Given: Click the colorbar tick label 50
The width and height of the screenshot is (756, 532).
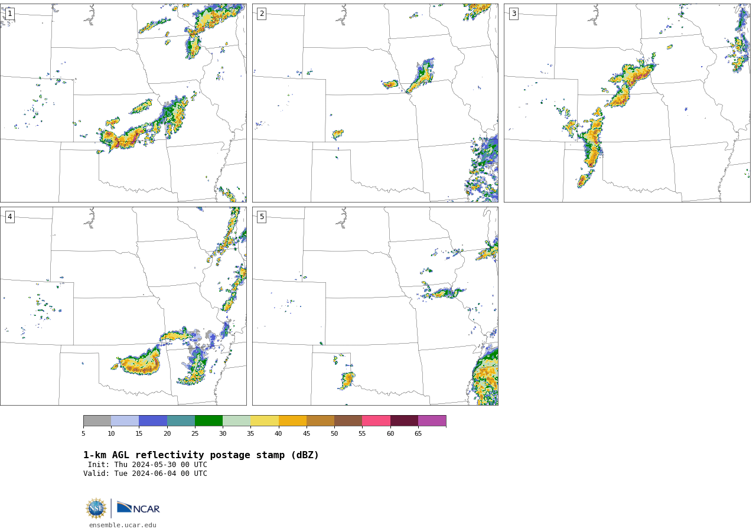Looking at the screenshot, I should [334, 433].
